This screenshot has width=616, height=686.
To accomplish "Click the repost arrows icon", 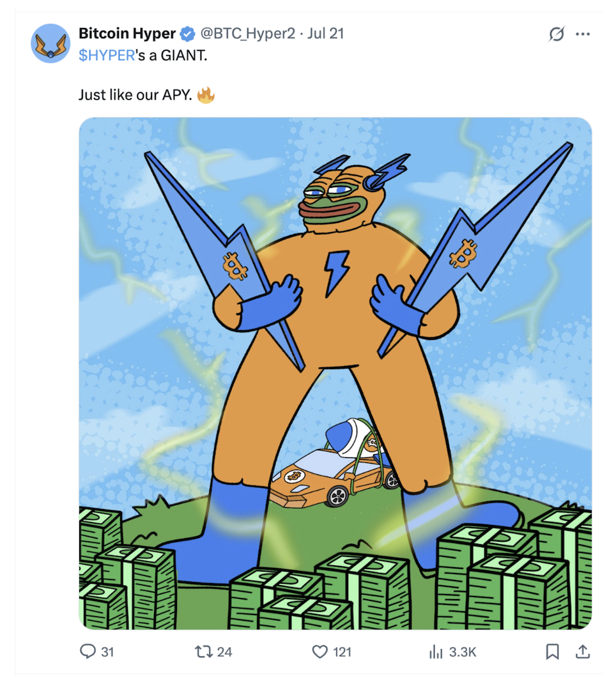I will (x=204, y=652).
